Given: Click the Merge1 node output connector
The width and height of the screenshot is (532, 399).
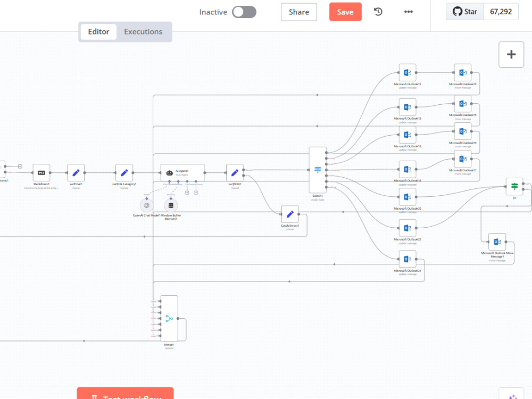Looking at the screenshot, I should click(x=178, y=319).
